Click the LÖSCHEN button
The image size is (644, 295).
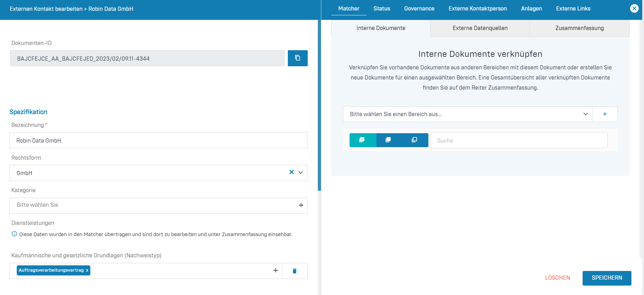click(x=557, y=278)
